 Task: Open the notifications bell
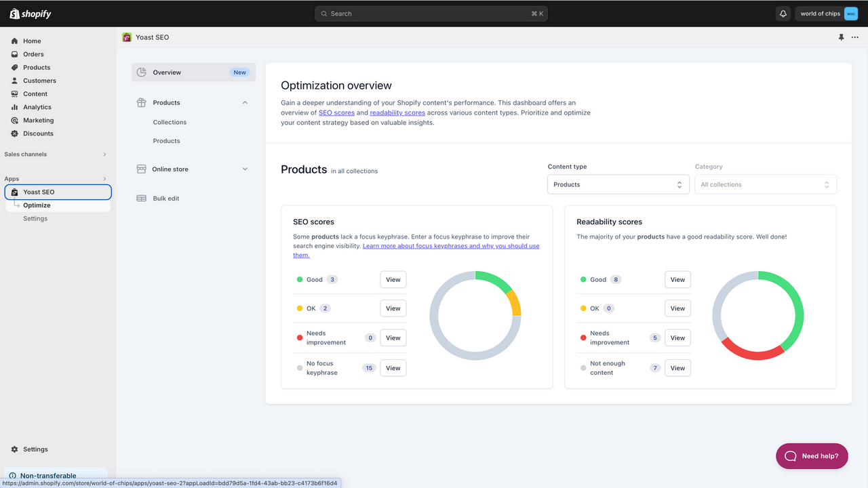[783, 14]
